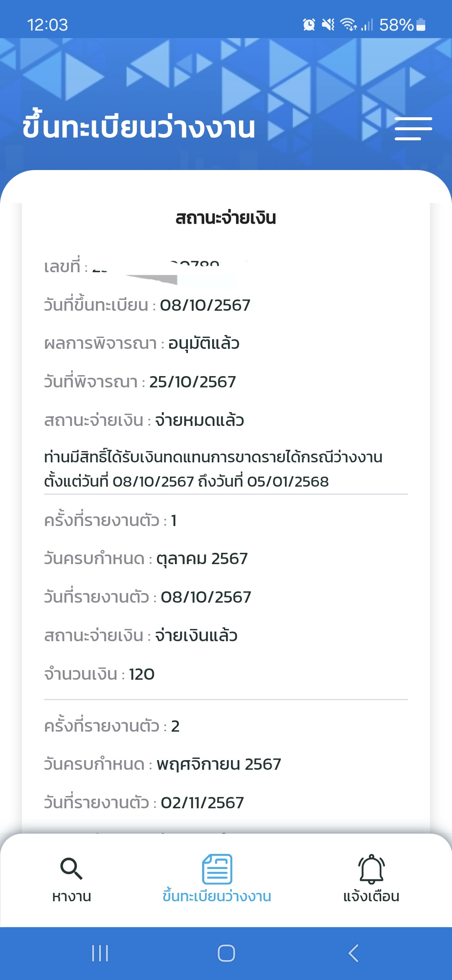This screenshot has height=980, width=452.
Task: Tap the Android recent apps icon
Action: [x=100, y=953]
